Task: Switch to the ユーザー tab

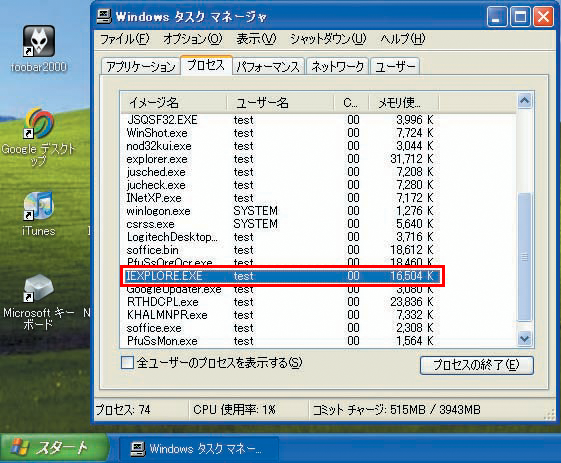Action: tap(395, 66)
